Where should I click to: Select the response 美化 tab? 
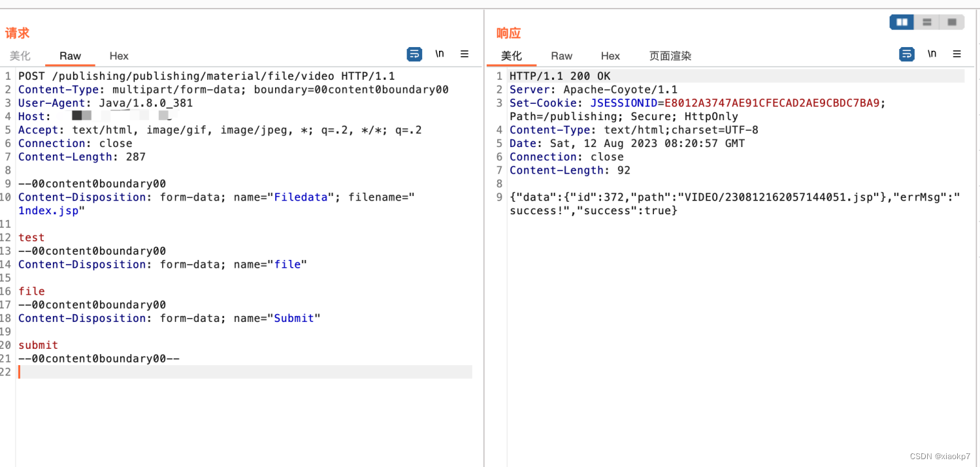[512, 56]
